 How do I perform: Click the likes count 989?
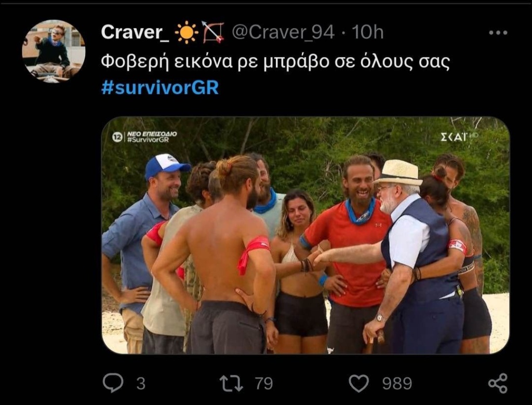point(397,384)
